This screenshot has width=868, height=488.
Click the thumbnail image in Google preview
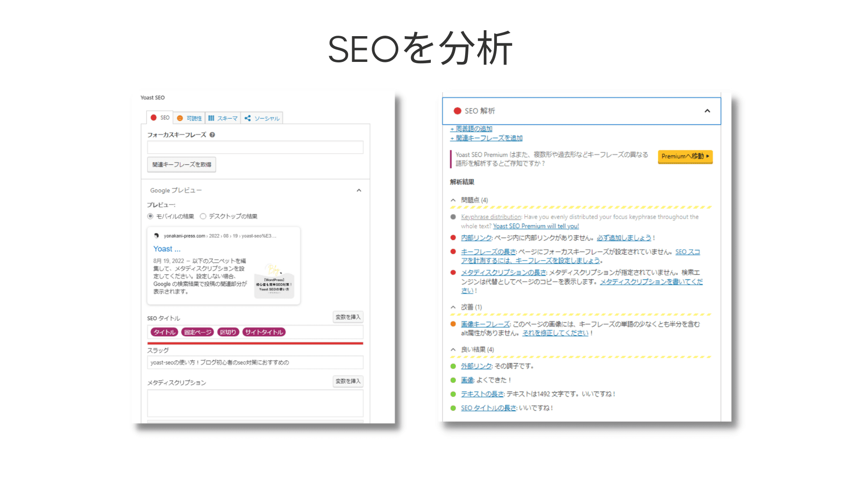pyautogui.click(x=274, y=281)
